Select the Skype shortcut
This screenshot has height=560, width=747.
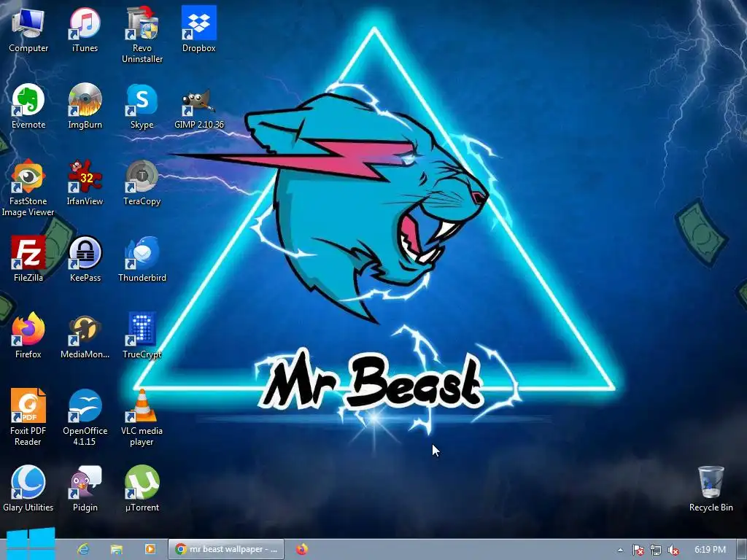click(x=142, y=106)
